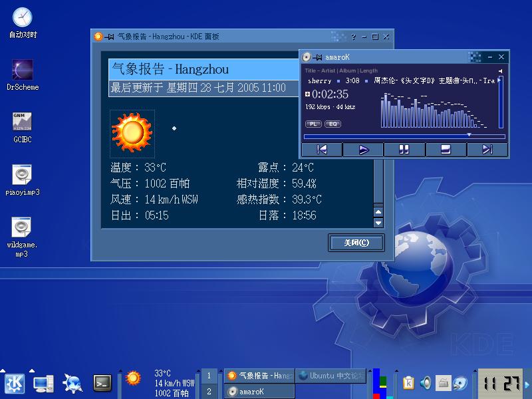Click the printer tray icon
Screen dimensions: 532x399
pyautogui.click(x=443, y=383)
